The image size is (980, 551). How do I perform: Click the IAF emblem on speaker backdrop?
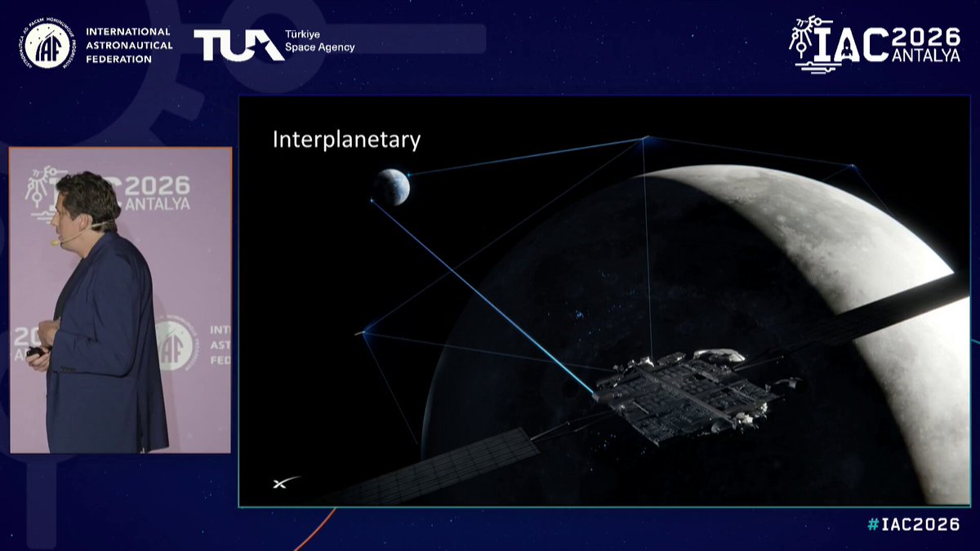click(174, 345)
